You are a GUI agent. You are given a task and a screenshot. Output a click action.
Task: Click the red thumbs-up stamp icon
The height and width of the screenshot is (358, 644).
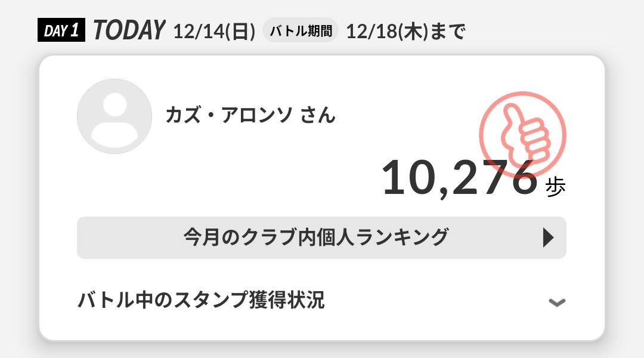click(523, 134)
